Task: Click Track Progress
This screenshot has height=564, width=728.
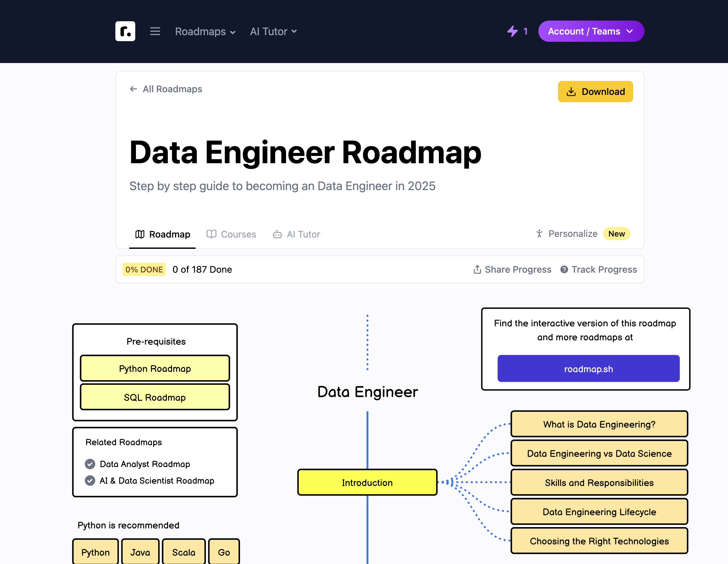Action: 599,269
